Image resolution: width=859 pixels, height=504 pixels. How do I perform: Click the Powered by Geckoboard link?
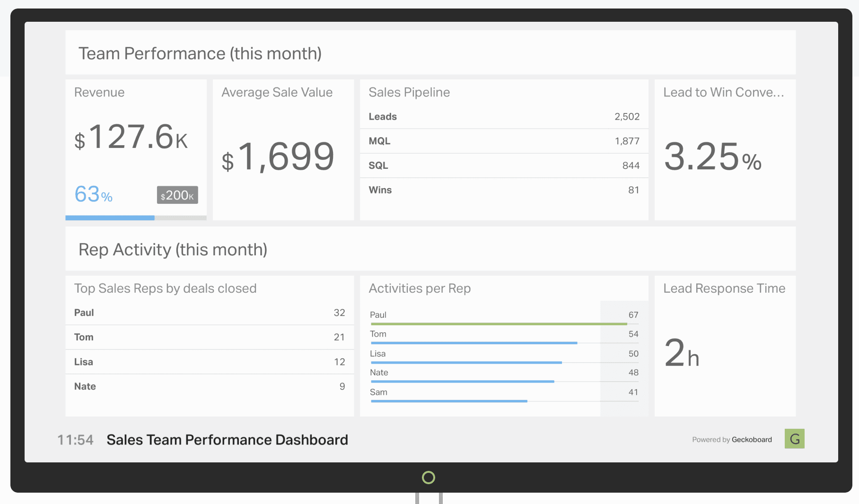pos(731,439)
